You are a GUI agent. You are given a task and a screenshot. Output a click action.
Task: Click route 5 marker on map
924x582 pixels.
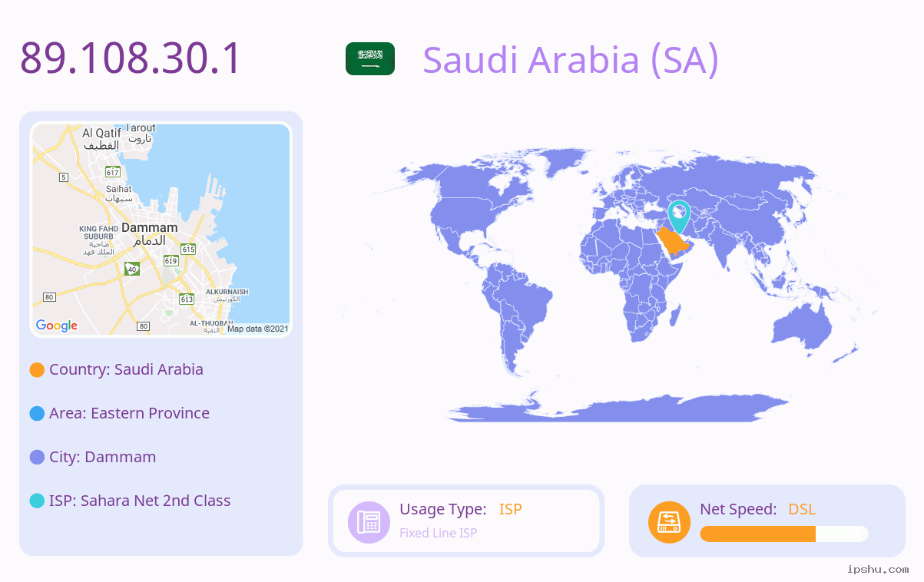pyautogui.click(x=63, y=177)
